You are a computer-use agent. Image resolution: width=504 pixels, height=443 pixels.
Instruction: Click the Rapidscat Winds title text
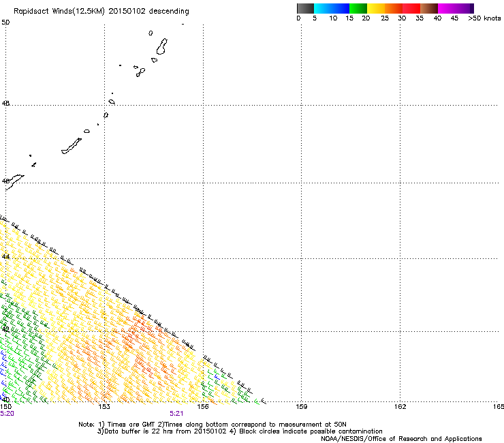coord(101,11)
